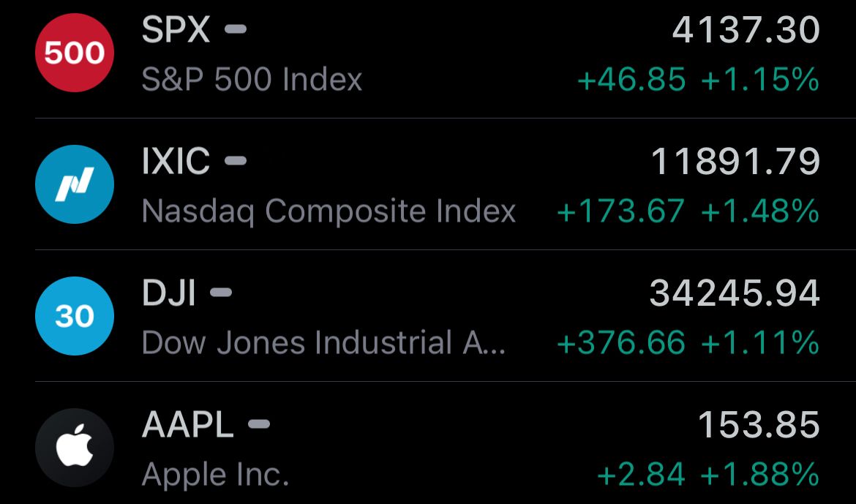Select the AAPL ticker symbol

tap(188, 424)
